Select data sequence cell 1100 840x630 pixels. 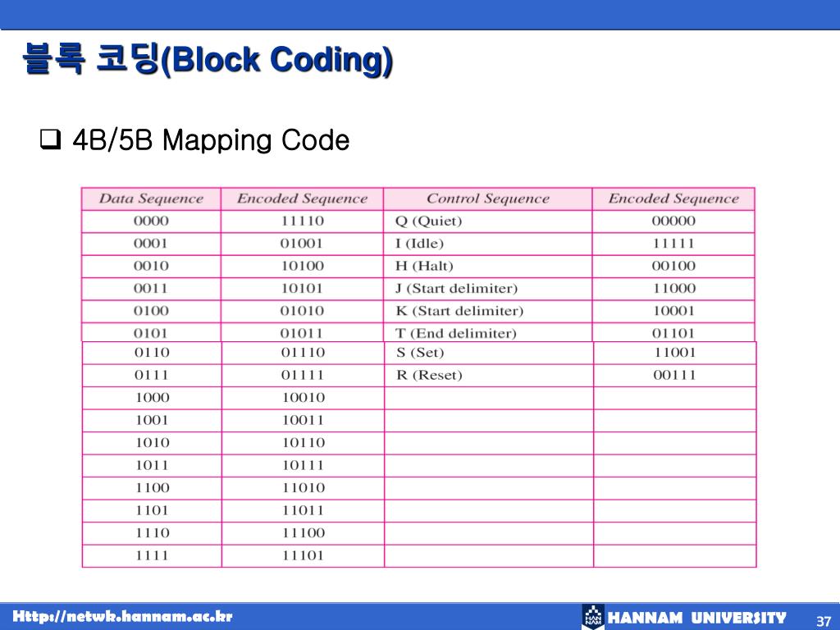tap(152, 487)
